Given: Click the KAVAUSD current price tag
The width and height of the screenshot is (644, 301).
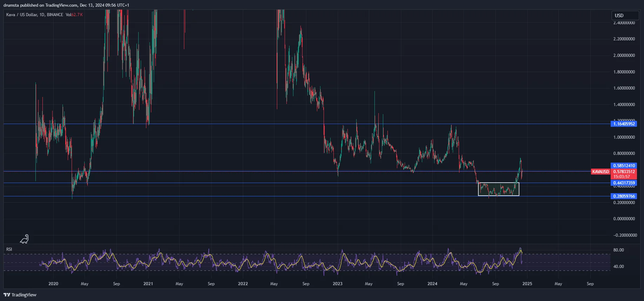Looking at the screenshot, I should coord(600,172).
